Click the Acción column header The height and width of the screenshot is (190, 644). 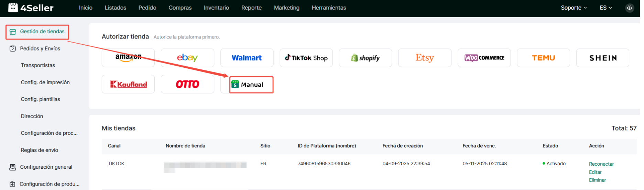(x=596, y=146)
